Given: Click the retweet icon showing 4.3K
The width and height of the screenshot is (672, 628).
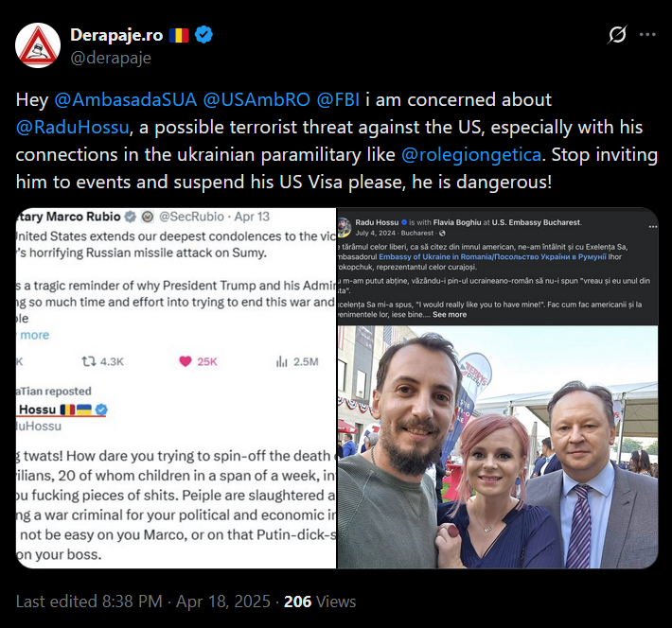Looking at the screenshot, I should pos(89,361).
